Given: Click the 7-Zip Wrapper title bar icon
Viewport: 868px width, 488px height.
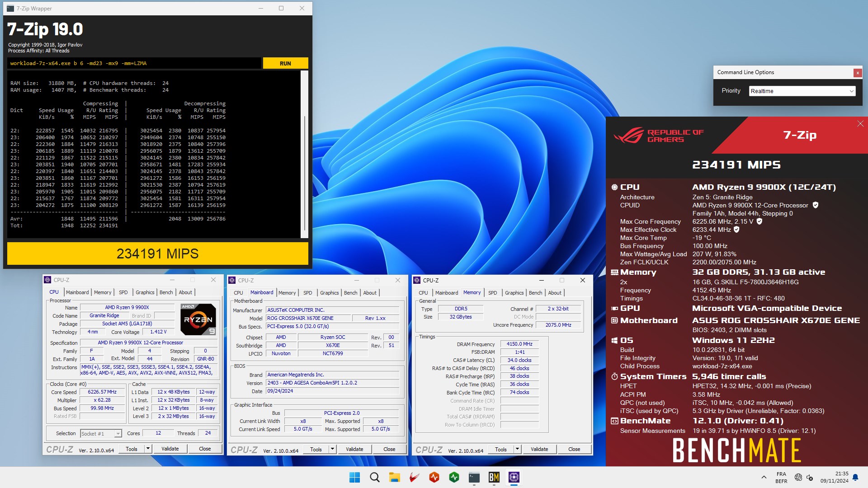Looking at the screenshot, I should [x=10, y=8].
